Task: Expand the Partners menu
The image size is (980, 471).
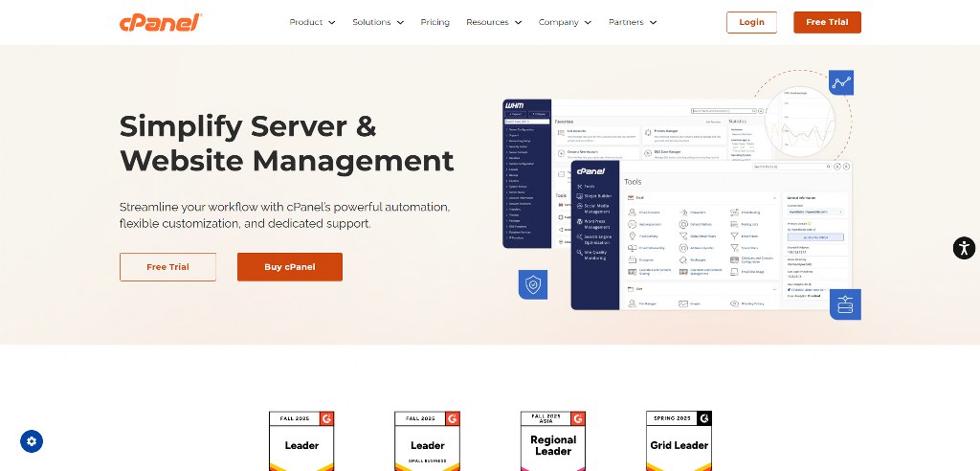Action: tap(633, 22)
